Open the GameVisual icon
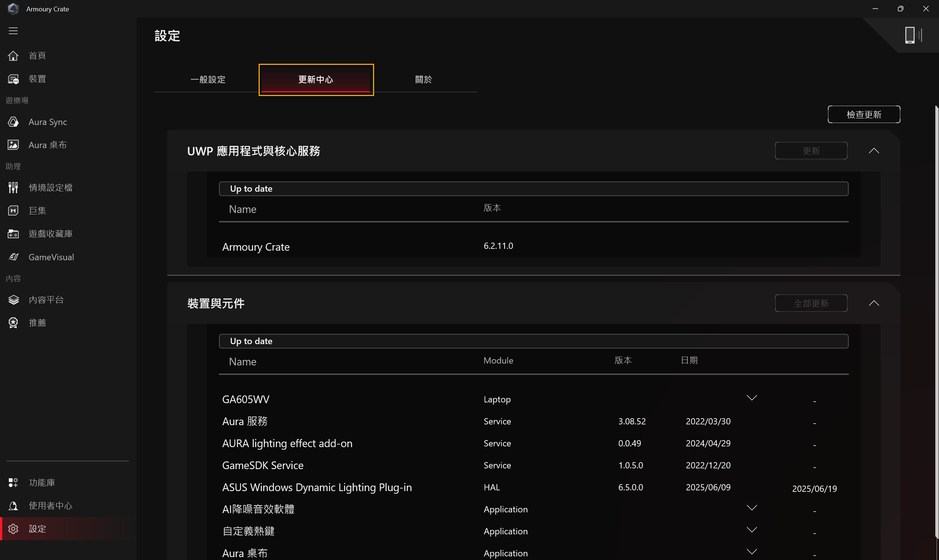The height and width of the screenshot is (560, 939). (x=13, y=257)
